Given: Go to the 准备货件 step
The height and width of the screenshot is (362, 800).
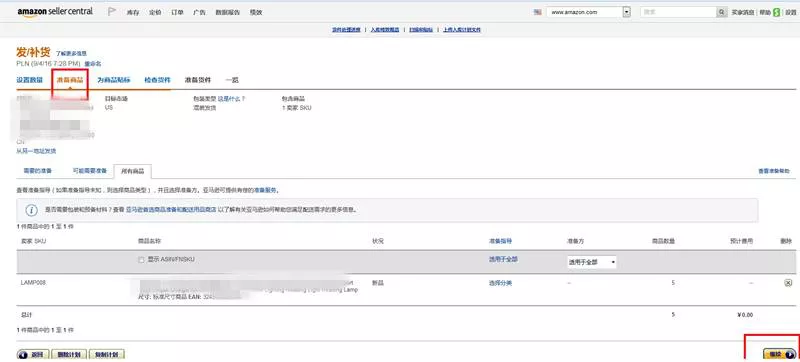Looking at the screenshot, I should point(198,80).
